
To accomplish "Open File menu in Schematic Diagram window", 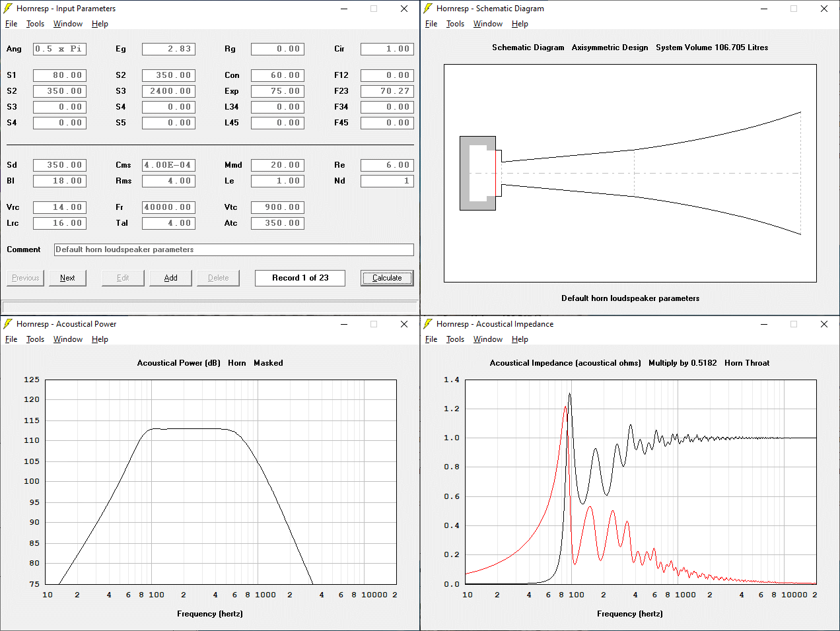I will coord(431,24).
